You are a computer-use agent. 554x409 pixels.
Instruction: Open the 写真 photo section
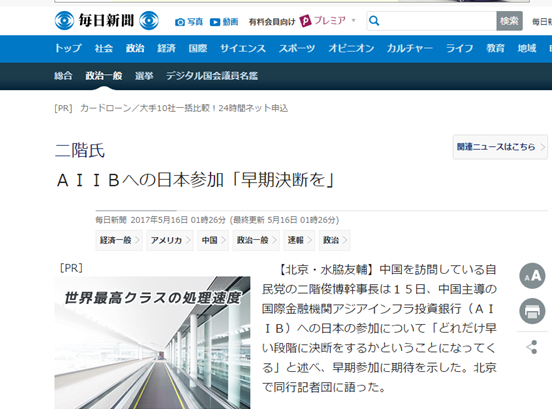[x=189, y=22]
